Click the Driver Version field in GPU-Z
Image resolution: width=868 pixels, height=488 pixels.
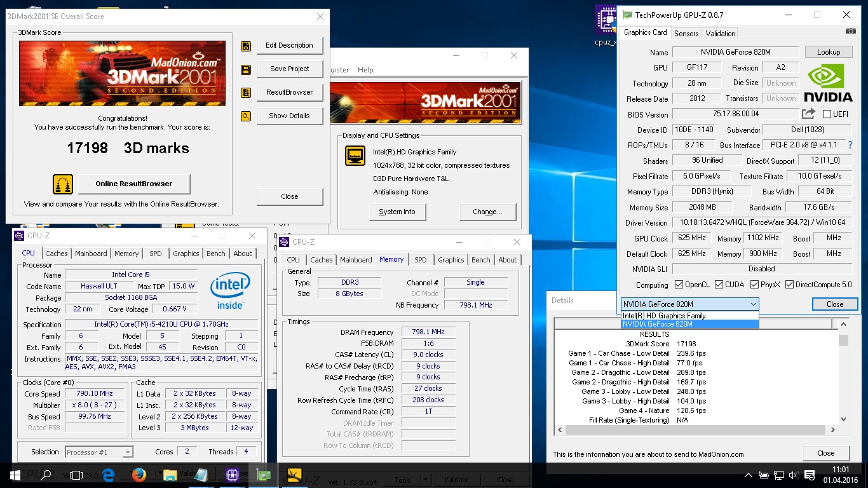pyautogui.click(x=763, y=223)
